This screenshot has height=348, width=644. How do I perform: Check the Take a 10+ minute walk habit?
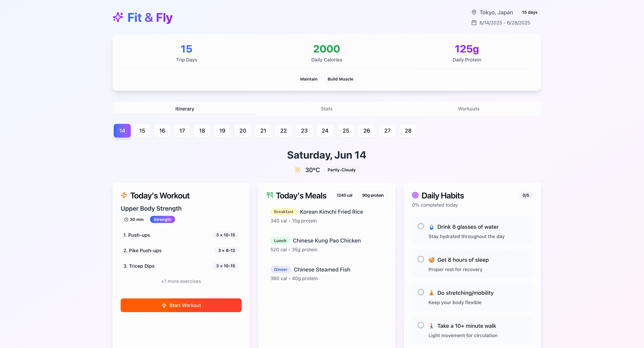pos(421,325)
